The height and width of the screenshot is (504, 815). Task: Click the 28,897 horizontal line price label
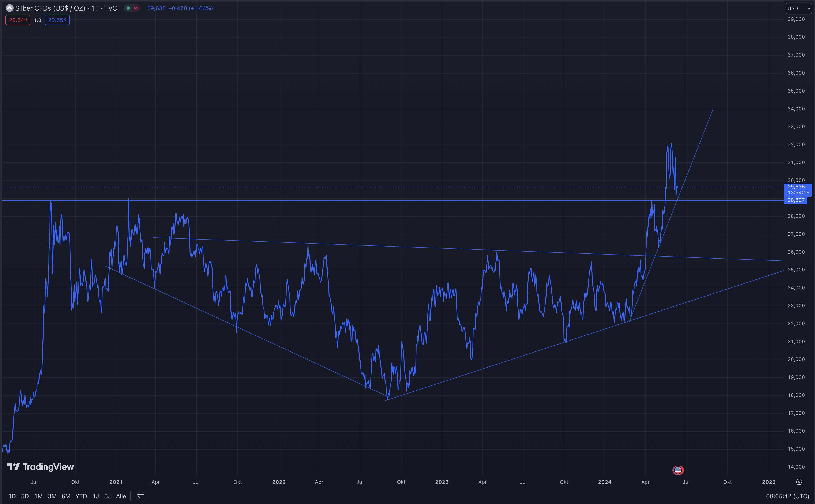(796, 200)
